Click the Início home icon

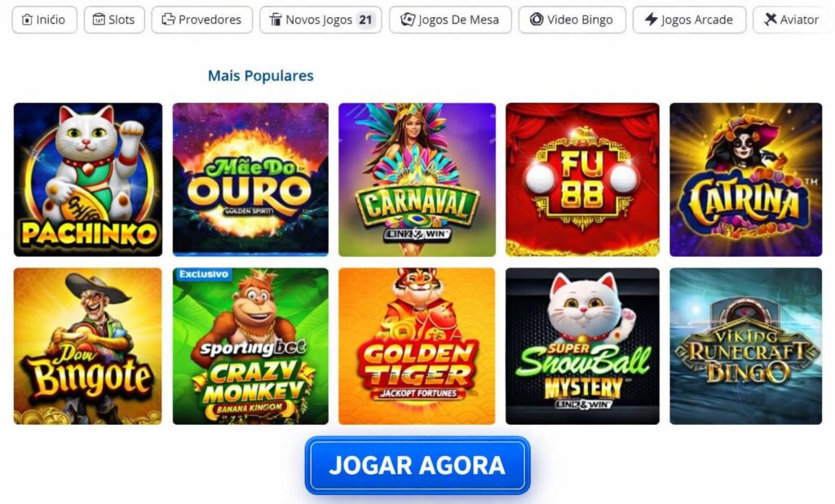(27, 20)
